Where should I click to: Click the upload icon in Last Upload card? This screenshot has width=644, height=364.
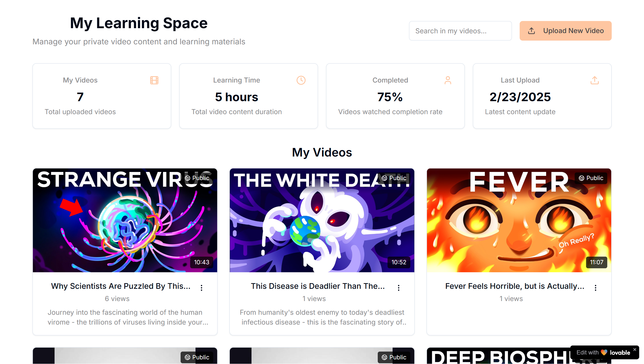pyautogui.click(x=595, y=80)
